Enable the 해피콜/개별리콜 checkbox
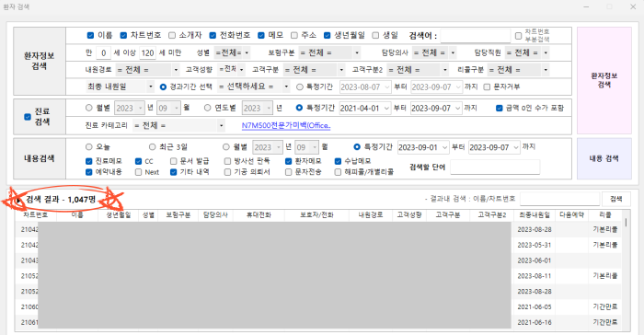This screenshot has height=335, width=644. click(338, 172)
